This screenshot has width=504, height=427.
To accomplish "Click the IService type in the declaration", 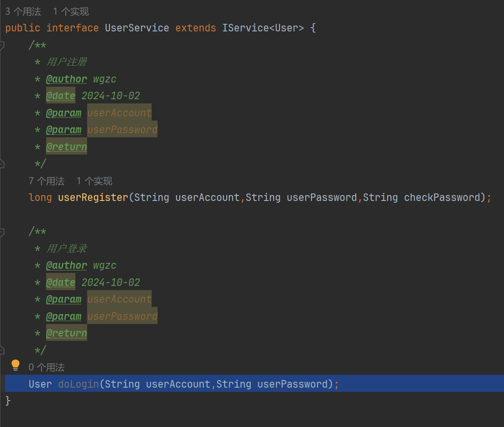I will [x=246, y=28].
